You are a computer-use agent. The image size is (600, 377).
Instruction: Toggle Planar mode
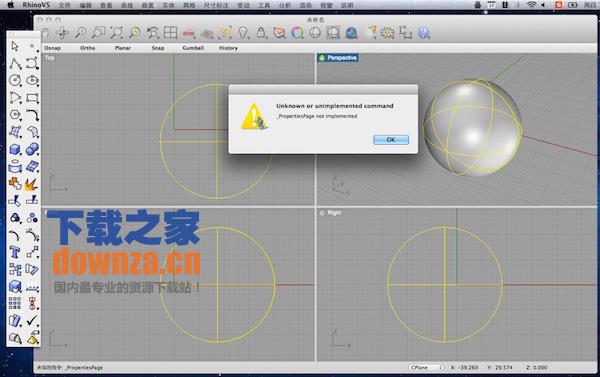[123, 48]
